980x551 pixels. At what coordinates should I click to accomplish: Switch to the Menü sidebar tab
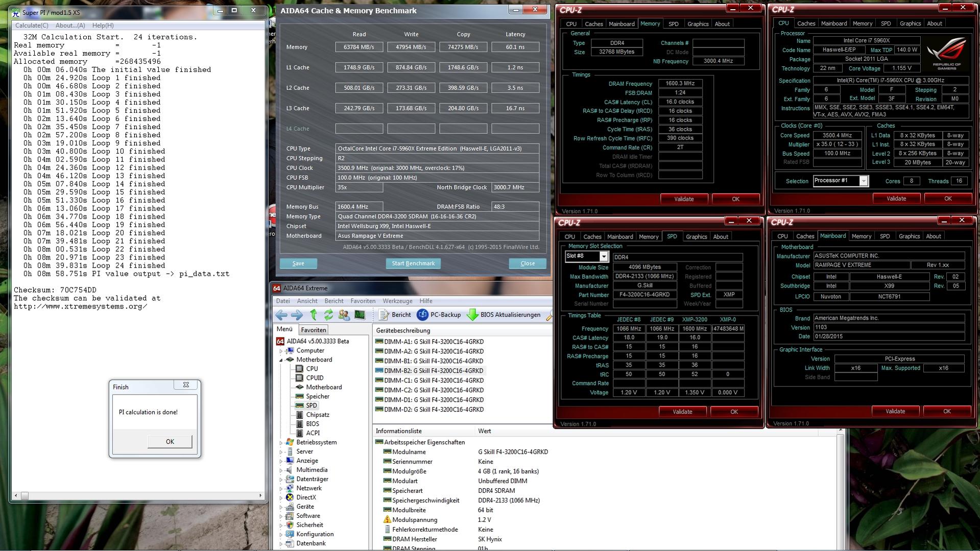[x=284, y=329]
